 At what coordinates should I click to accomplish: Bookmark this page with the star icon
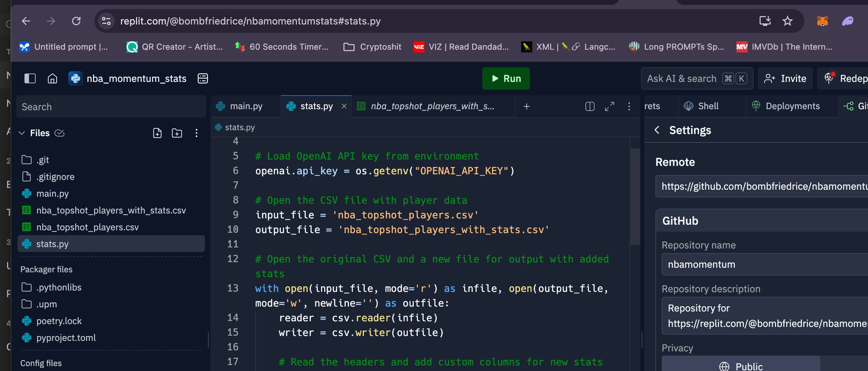coord(787,21)
